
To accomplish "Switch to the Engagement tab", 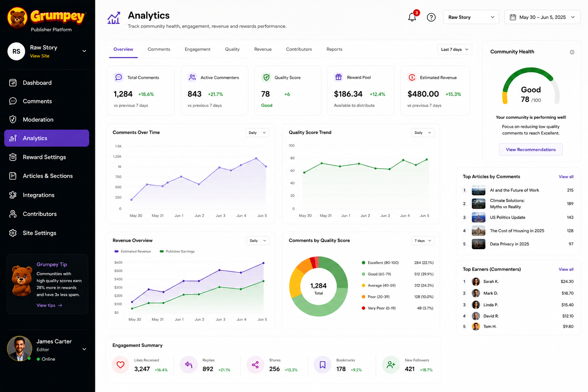I will (198, 49).
